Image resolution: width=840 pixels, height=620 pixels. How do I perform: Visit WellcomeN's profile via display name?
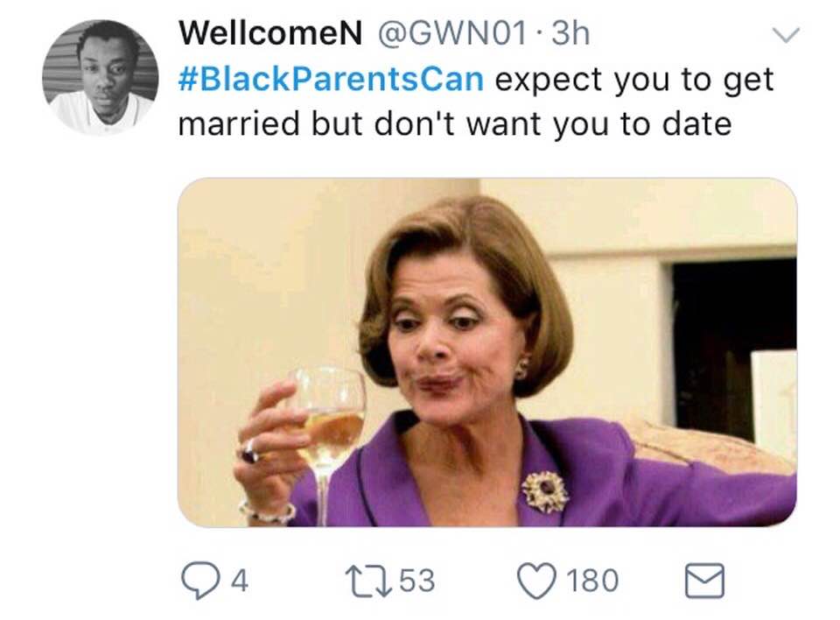(270, 33)
